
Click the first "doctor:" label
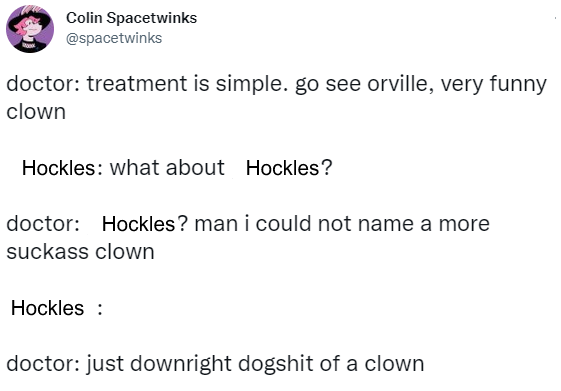pyautogui.click(x=43, y=84)
